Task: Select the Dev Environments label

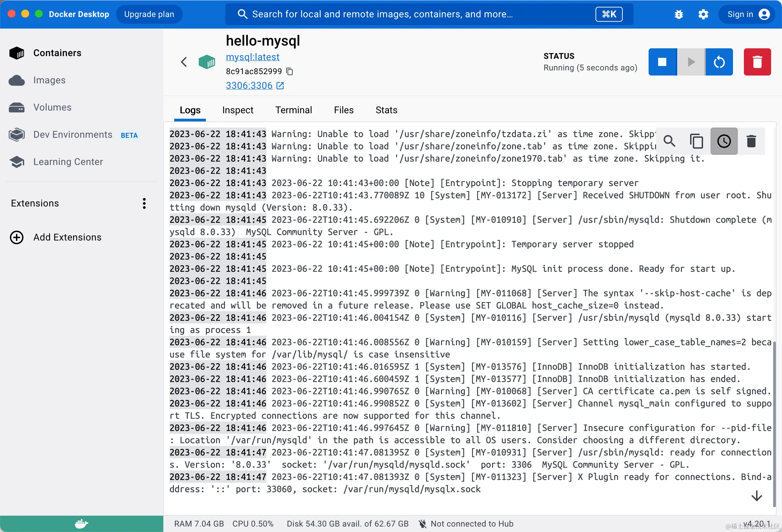Action: (x=73, y=135)
